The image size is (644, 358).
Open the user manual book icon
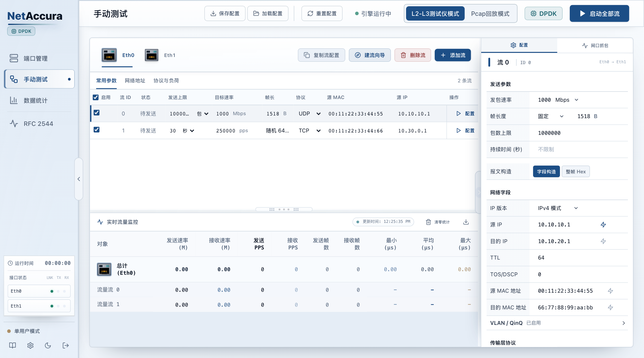(x=13, y=345)
